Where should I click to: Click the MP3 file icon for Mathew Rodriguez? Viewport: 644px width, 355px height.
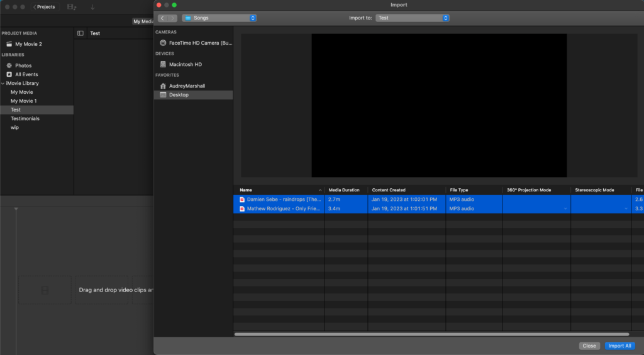(x=242, y=209)
